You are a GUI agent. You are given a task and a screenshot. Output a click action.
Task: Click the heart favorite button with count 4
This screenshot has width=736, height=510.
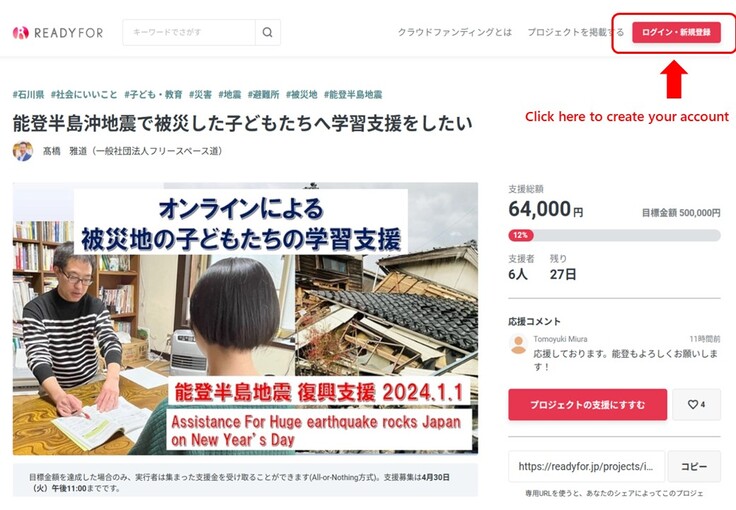pos(696,404)
